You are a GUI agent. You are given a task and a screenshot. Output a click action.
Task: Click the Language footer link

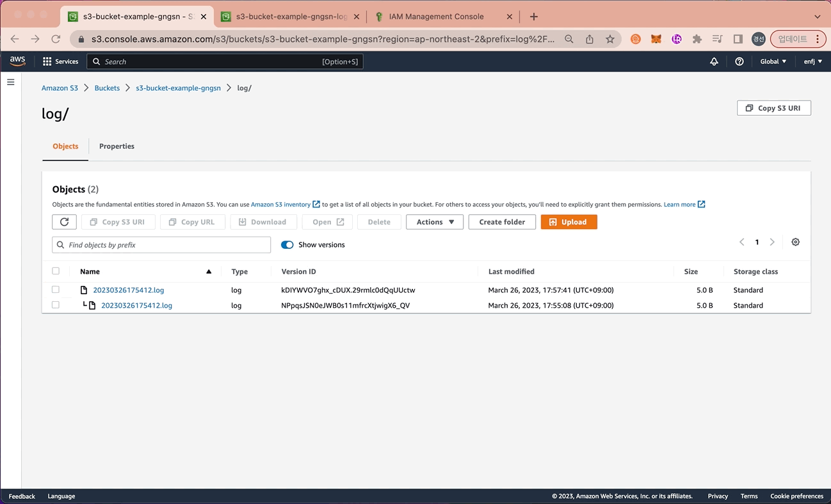(x=61, y=496)
